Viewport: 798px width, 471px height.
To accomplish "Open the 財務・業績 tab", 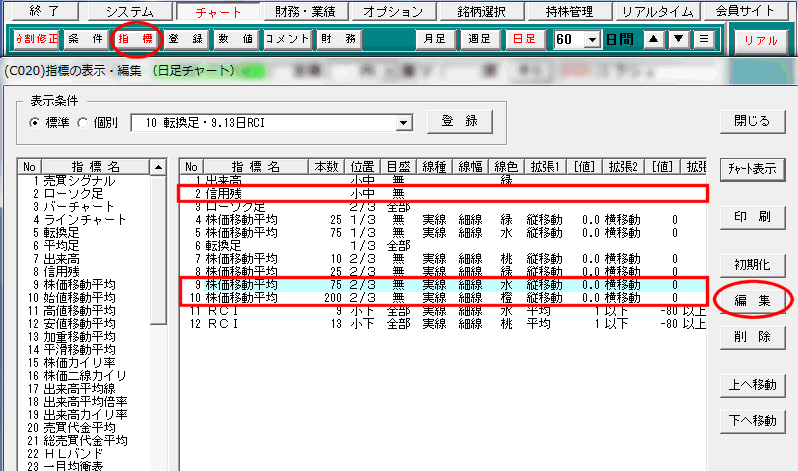I will click(x=312, y=11).
